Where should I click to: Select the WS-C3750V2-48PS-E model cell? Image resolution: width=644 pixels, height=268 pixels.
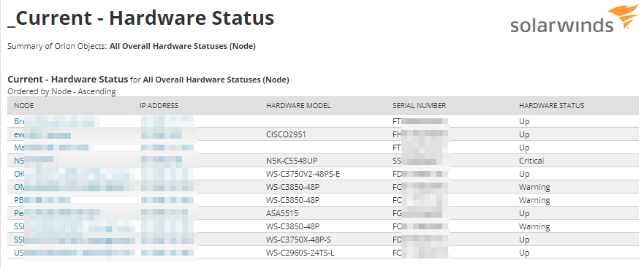coord(303,174)
